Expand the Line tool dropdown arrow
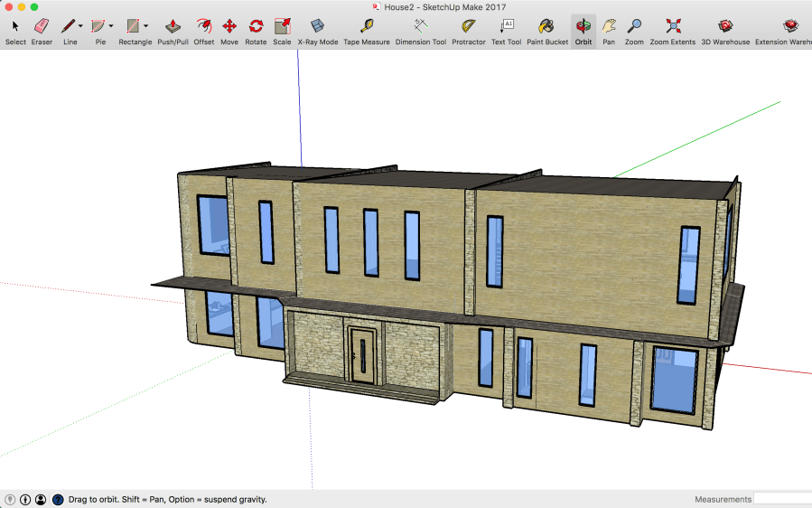Screen dimensions: 812x508 [80, 26]
